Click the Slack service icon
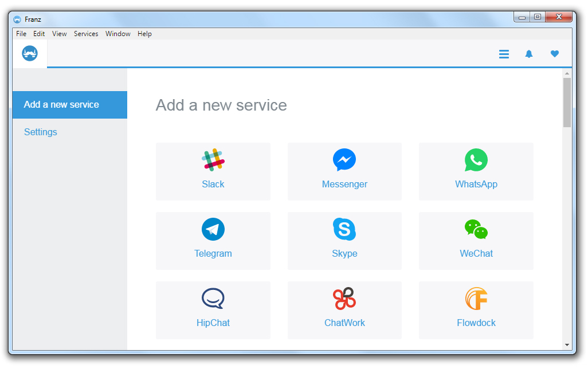Image resolution: width=588 pixels, height=369 pixels. pyautogui.click(x=213, y=160)
